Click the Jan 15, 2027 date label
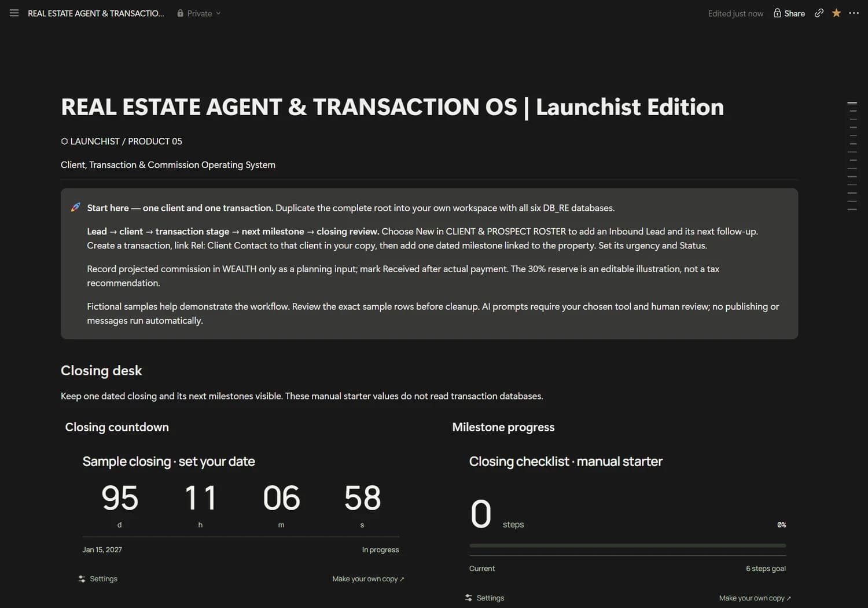The height and width of the screenshot is (608, 868). pyautogui.click(x=102, y=550)
